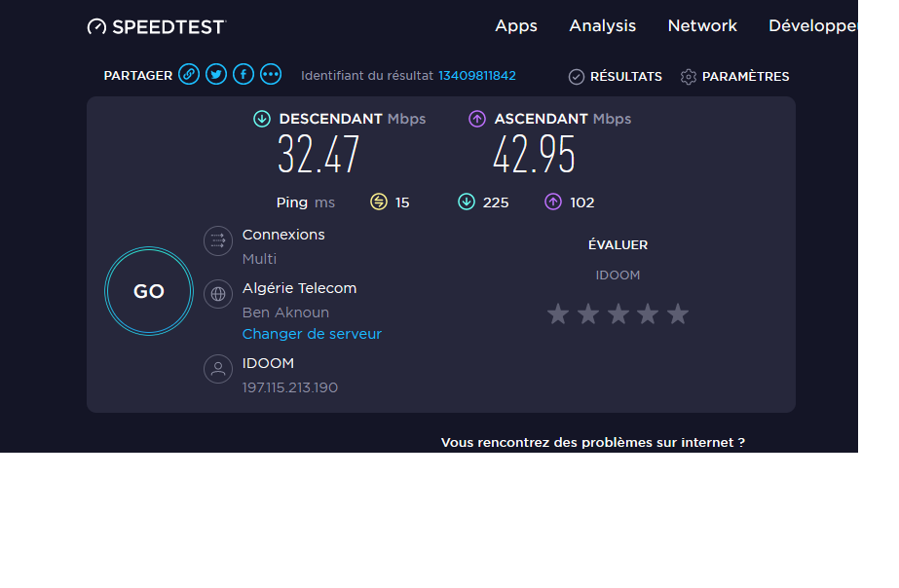Start the test with GO button
The image size is (899, 588).
point(149,291)
